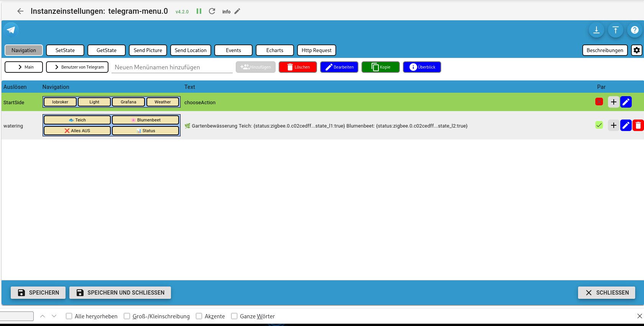Pause the telegram-menu.0 instance
Viewport: 644px width, 326px height.
point(199,11)
